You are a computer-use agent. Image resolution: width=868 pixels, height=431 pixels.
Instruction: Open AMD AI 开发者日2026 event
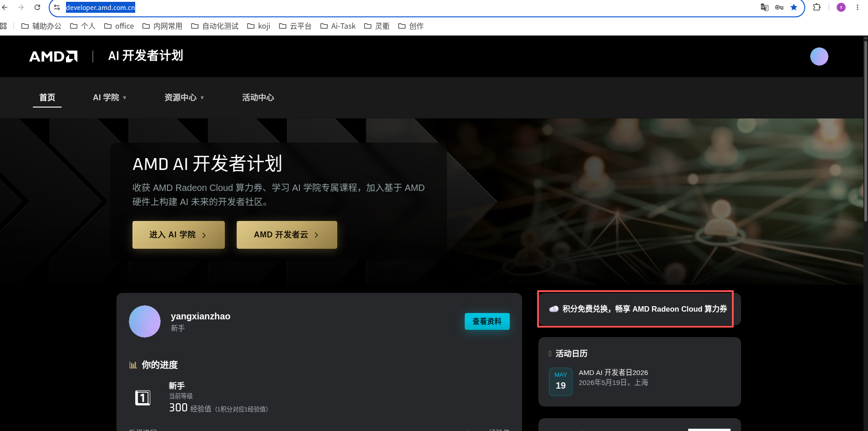coord(613,373)
